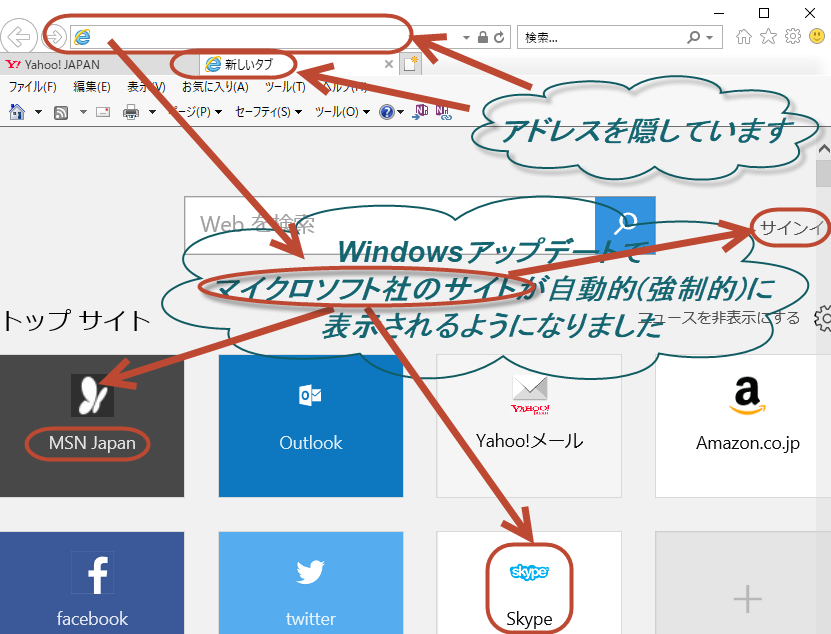Open the MSN Japan tile
Image resolution: width=831 pixels, height=634 pixels.
coord(92,426)
